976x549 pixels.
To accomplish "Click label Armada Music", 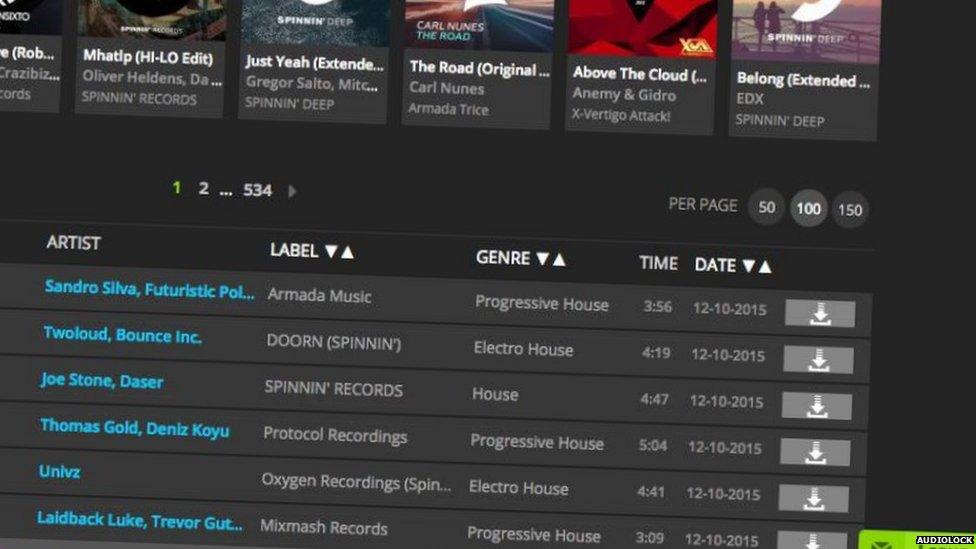I will [x=319, y=295].
